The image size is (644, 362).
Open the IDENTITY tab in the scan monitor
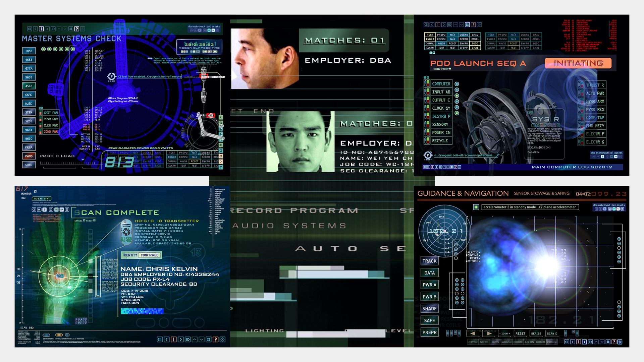tap(42, 199)
